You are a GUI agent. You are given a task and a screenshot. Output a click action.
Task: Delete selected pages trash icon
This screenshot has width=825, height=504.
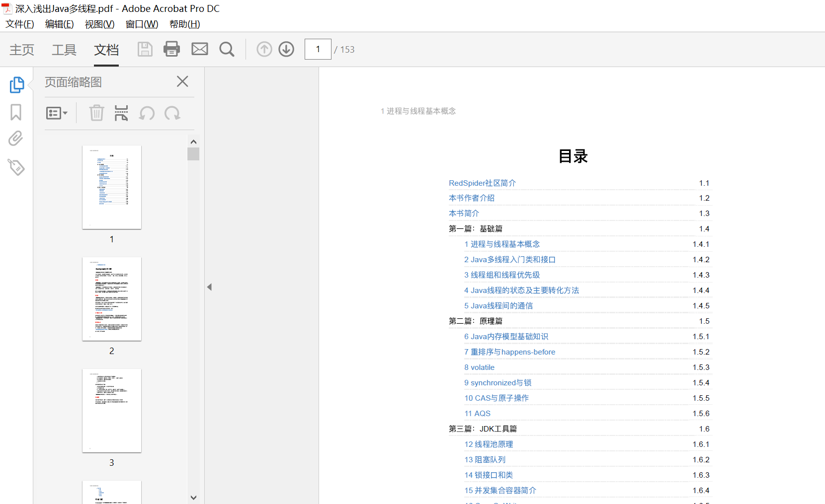pos(96,113)
